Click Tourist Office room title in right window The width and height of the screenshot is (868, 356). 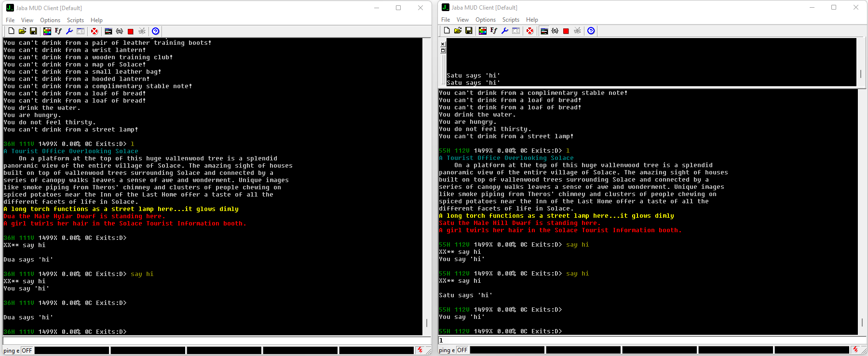coord(506,158)
